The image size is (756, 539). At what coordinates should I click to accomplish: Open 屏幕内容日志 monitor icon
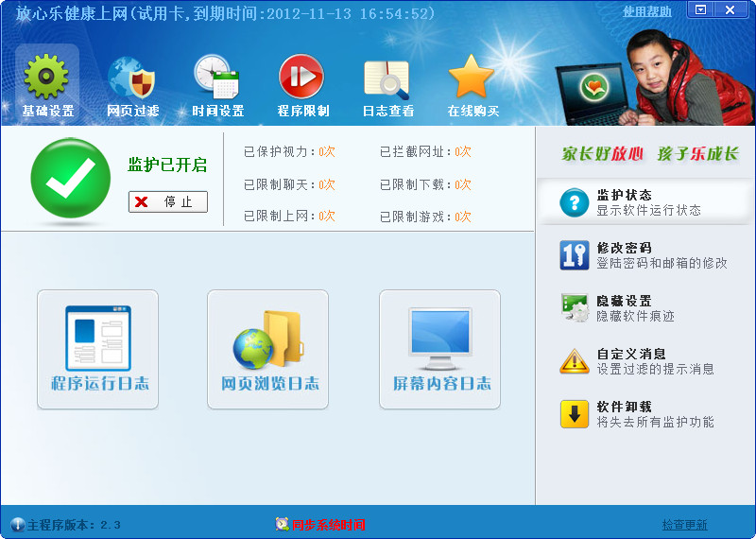pyautogui.click(x=439, y=339)
